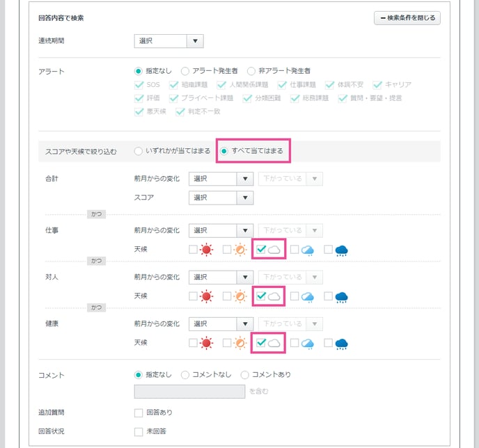Click the sunny weather icon in 健康 row
Viewport: 479px width, 448px height.
pos(206,343)
